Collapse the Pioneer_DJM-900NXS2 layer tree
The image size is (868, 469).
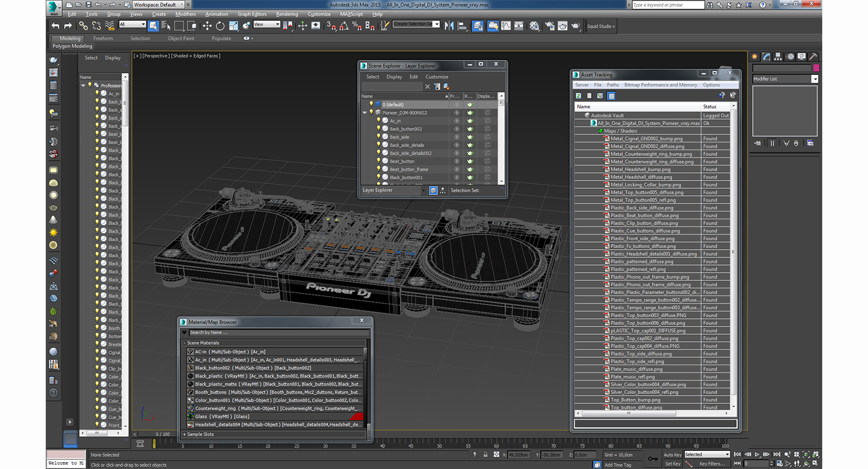pyautogui.click(x=364, y=112)
